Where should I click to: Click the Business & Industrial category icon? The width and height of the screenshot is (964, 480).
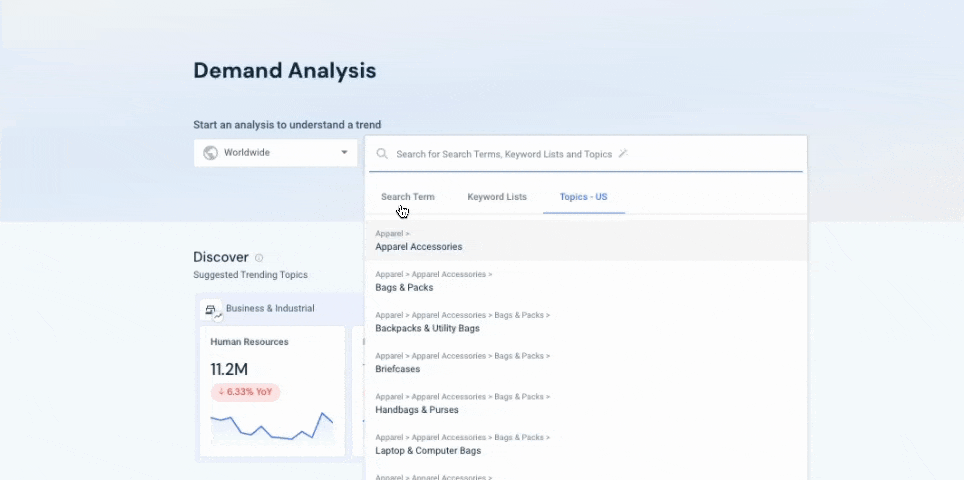pyautogui.click(x=211, y=310)
